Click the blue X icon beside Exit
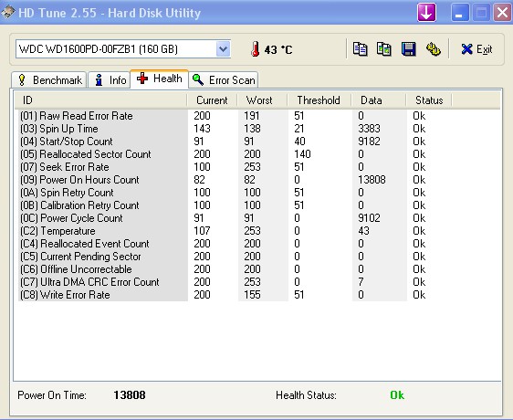Viewport: 513px width, 420px height. click(466, 49)
